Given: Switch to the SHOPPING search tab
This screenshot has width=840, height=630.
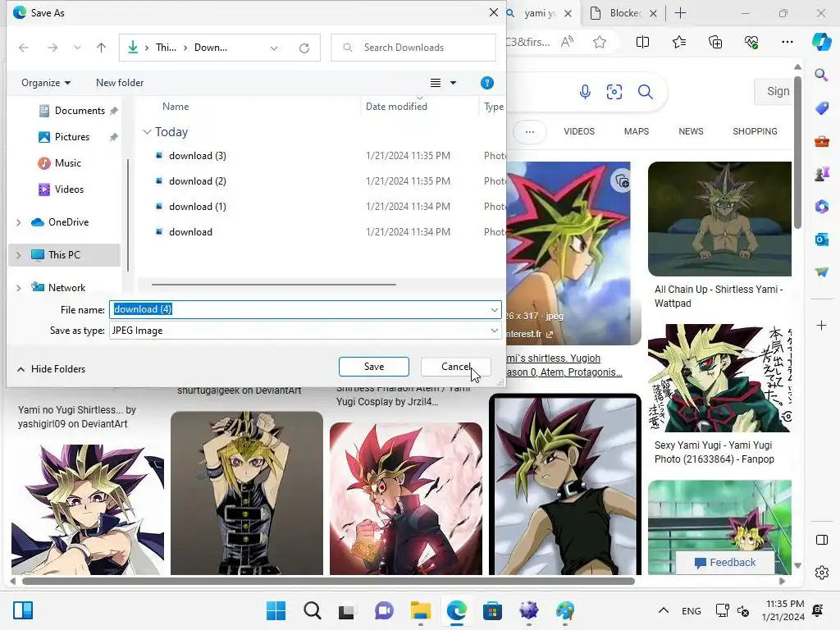Looking at the screenshot, I should tap(755, 131).
